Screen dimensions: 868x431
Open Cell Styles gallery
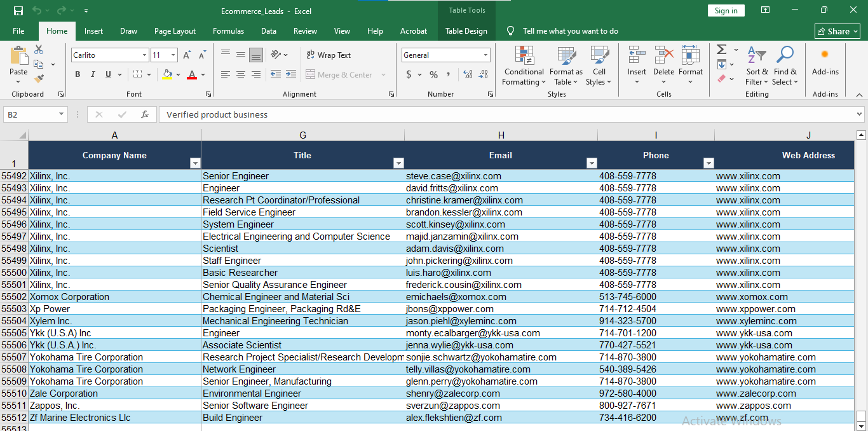click(x=599, y=65)
